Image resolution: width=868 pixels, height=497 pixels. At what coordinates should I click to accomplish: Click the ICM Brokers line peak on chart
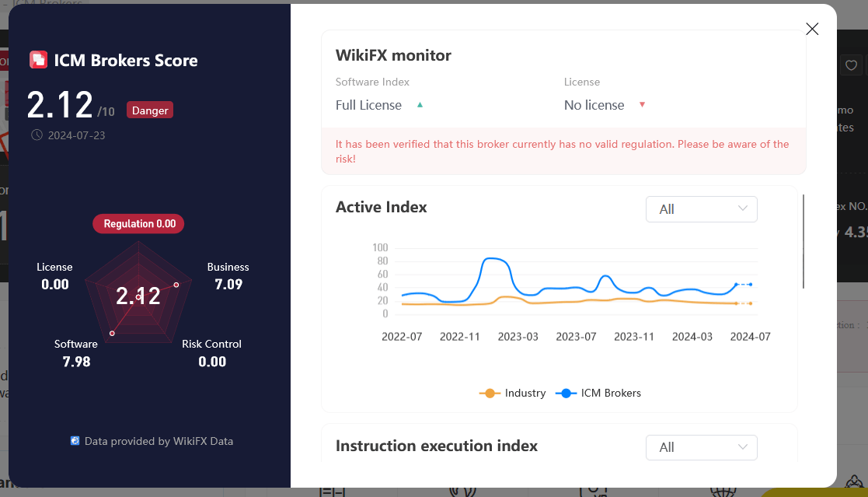click(493, 259)
